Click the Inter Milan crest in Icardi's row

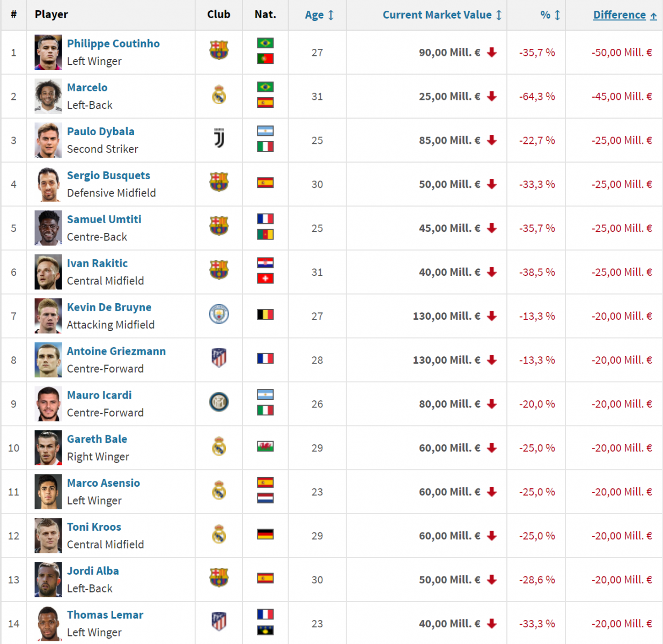[219, 402]
